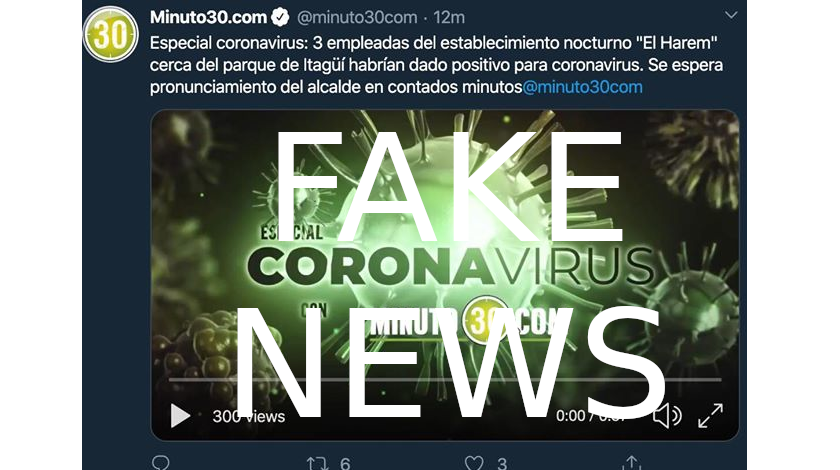The image size is (840, 470).
Task: Retweet using the retweet arrows icon
Action: coord(317,463)
